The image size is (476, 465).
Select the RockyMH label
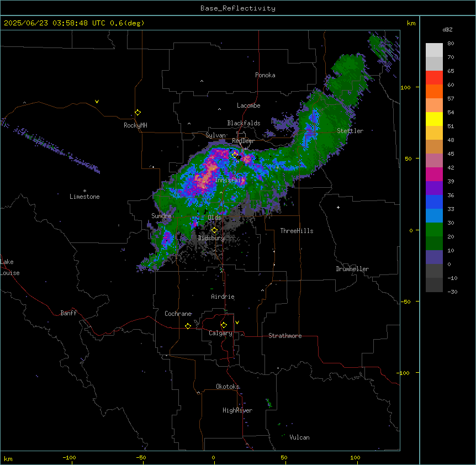135,125
